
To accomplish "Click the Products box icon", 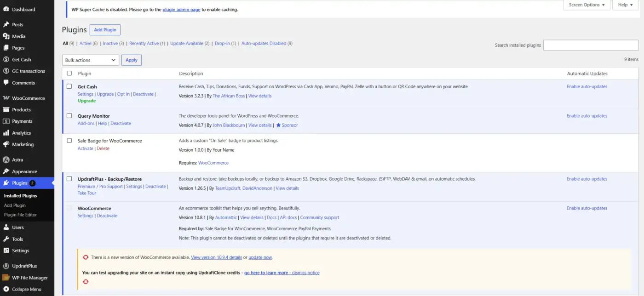I will point(6,109).
